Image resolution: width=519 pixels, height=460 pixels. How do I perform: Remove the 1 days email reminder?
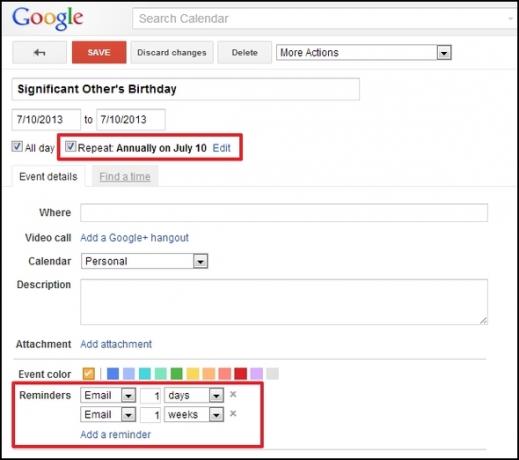pos(233,395)
